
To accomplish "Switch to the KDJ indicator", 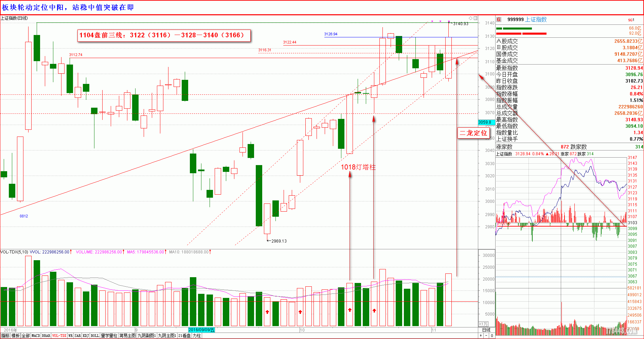I will [x=86, y=336].
